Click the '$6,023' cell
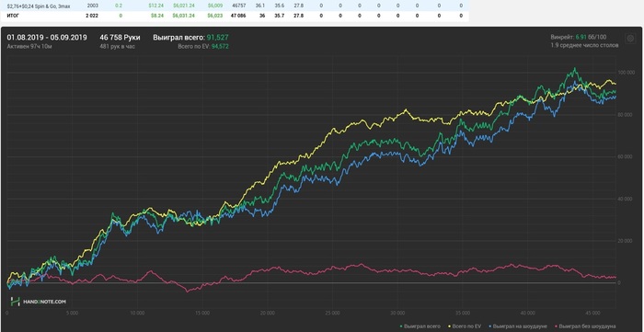This screenshot has height=332, width=644. tap(214, 16)
